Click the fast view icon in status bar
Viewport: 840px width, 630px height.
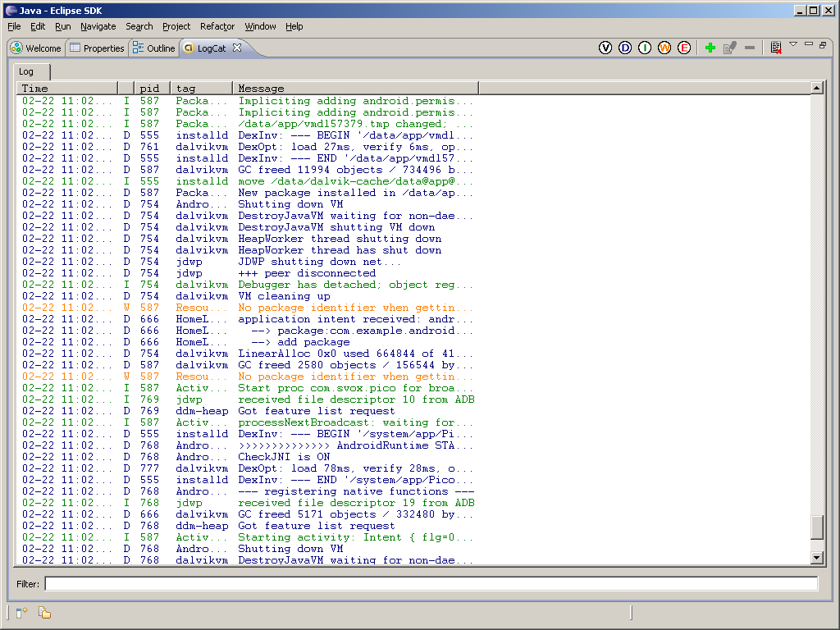pyautogui.click(x=21, y=612)
